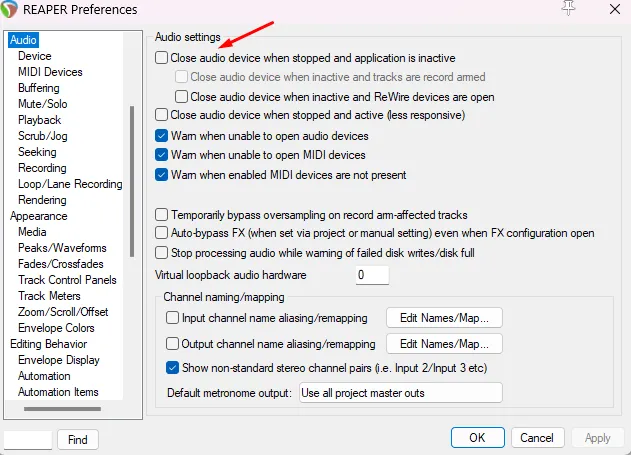Select Peaks/Waveforms in the tree
631x455 pixels.
click(62, 248)
